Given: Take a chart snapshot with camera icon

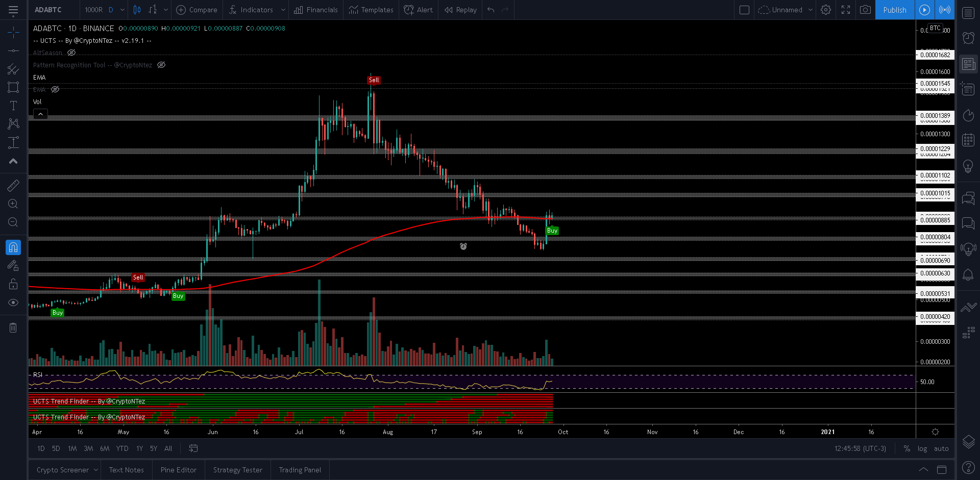Looking at the screenshot, I should coord(865,10).
